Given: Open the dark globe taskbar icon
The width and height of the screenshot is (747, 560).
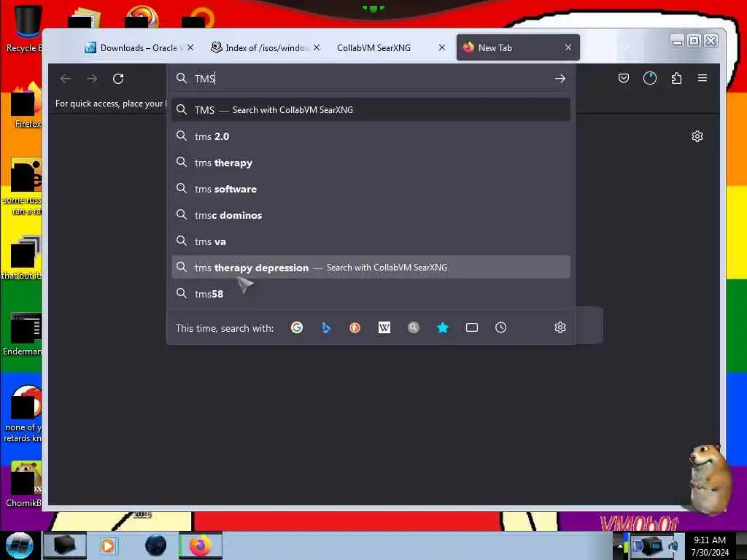Looking at the screenshot, I should tap(156, 545).
